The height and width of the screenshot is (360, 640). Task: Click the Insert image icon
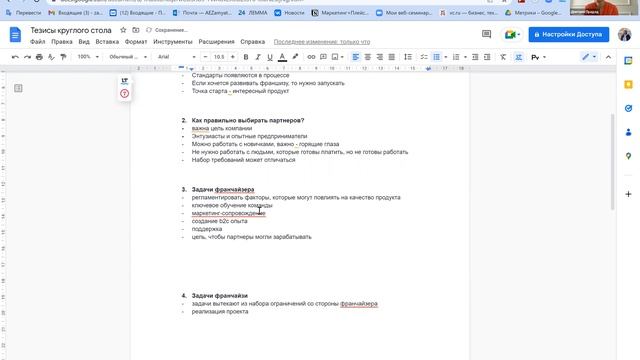point(335,57)
